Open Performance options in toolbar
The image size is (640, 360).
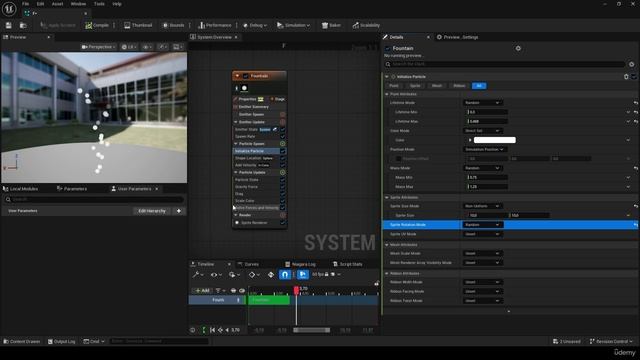[215, 25]
